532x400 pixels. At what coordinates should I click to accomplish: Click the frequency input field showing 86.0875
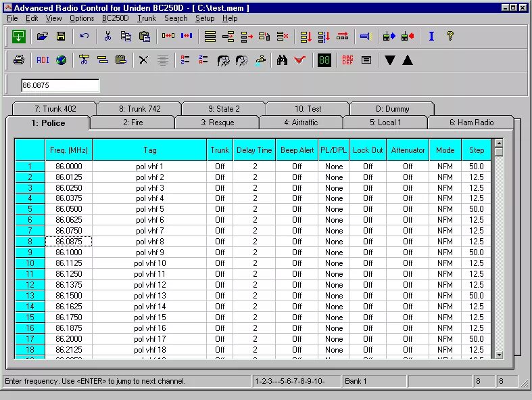coord(60,85)
